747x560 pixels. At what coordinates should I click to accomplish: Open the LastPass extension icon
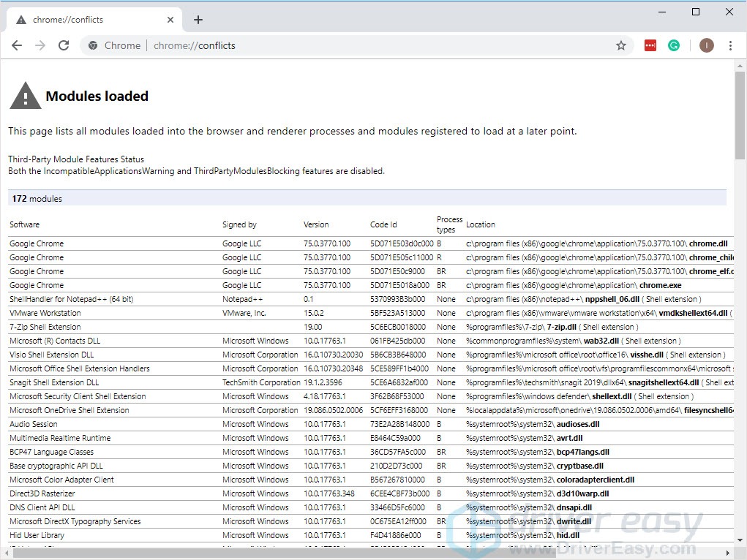tap(650, 45)
